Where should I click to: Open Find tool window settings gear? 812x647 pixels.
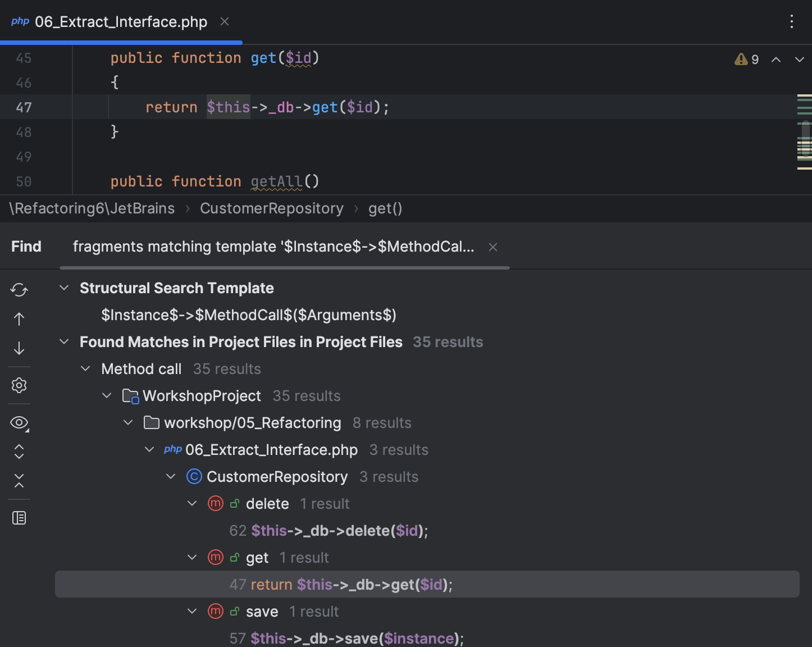pyautogui.click(x=19, y=385)
